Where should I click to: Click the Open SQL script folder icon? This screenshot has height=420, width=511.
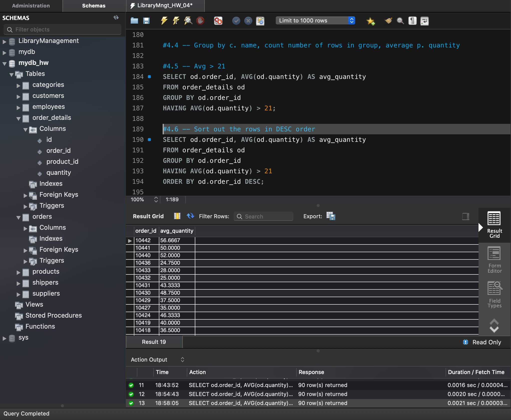[134, 20]
